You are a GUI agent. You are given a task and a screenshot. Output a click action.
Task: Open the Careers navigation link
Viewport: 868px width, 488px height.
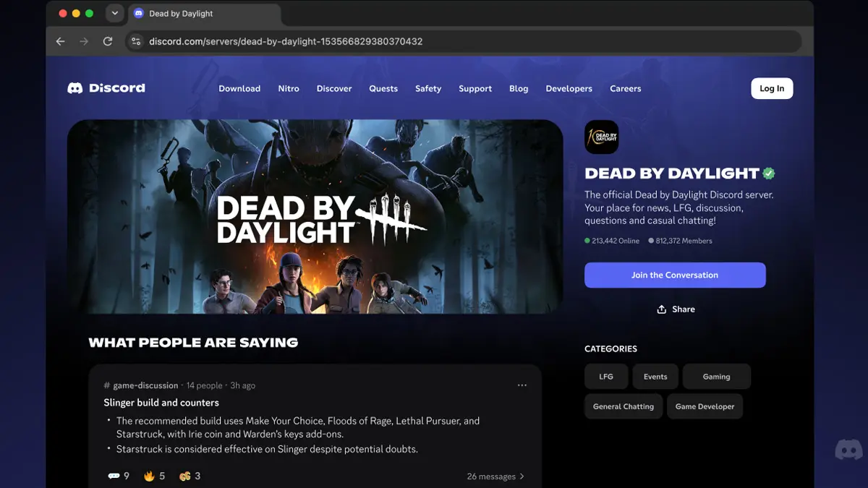[x=626, y=88]
